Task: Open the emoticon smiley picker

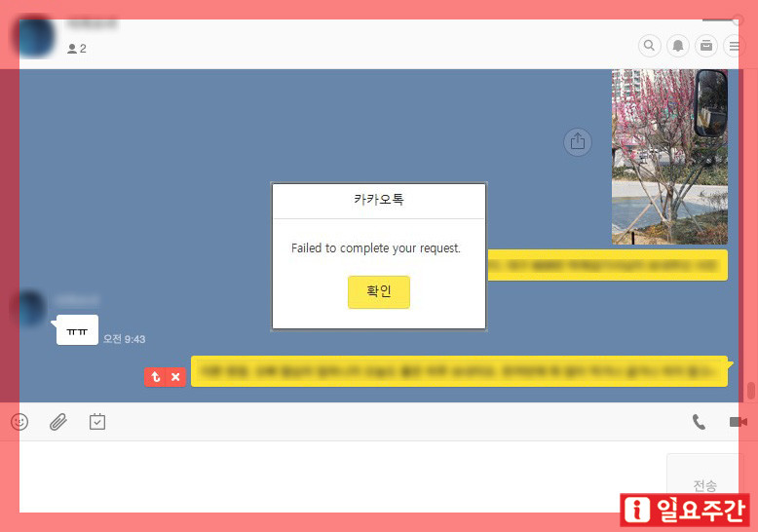Action: pos(19,422)
